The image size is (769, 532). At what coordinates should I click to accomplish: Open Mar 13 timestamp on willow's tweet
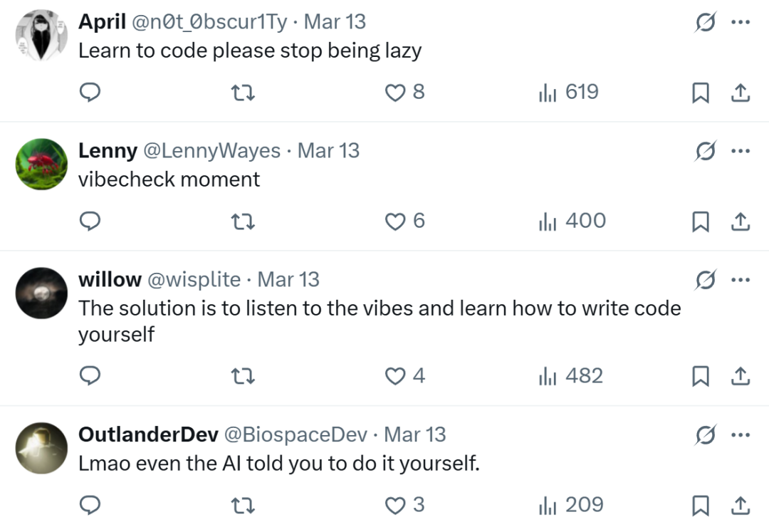(x=288, y=280)
